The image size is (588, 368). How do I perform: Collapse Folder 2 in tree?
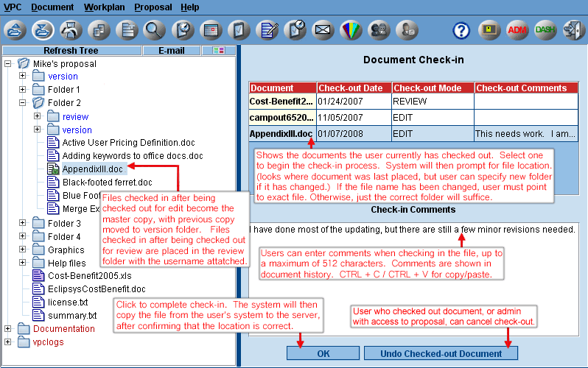(x=23, y=102)
